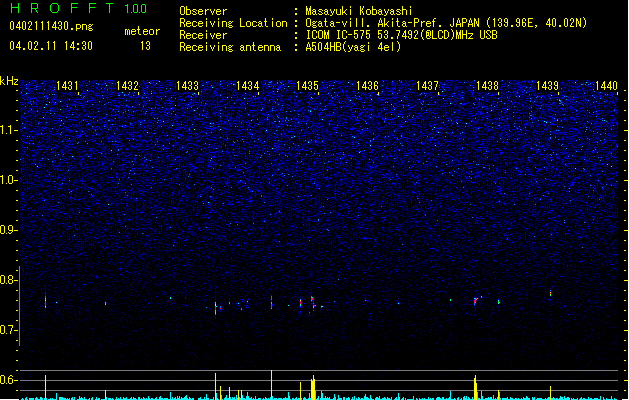The image size is (629, 400).
Task: Select the file name 0402111430.png
Action: click(x=51, y=26)
